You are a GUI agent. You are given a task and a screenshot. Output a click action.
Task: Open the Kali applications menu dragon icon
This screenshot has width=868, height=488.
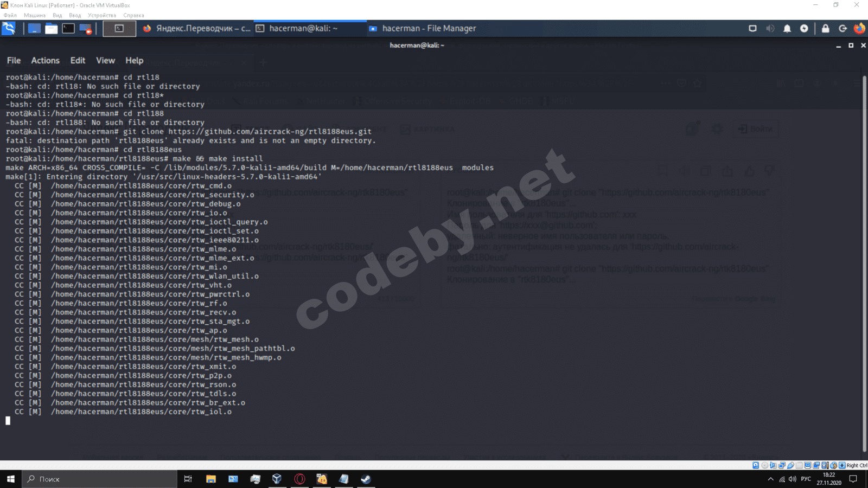tap(9, 28)
